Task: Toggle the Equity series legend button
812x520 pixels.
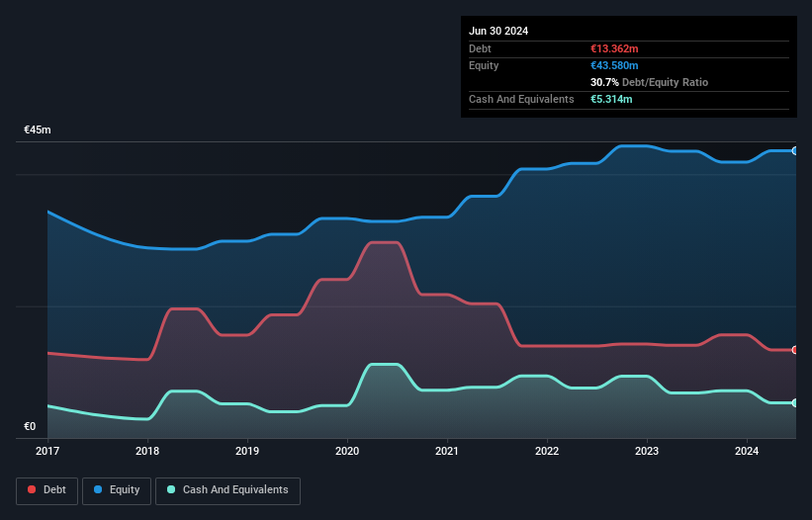Action: [x=117, y=490]
